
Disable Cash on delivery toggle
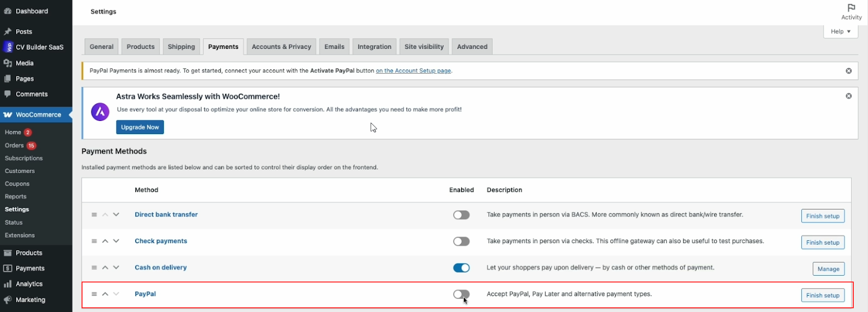(x=462, y=268)
